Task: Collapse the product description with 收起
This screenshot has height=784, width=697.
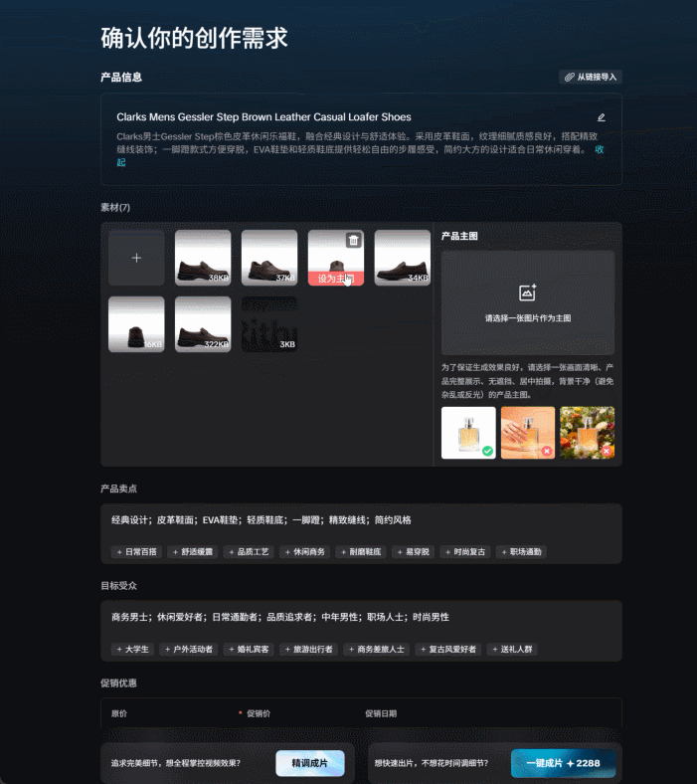Action: click(x=600, y=149)
